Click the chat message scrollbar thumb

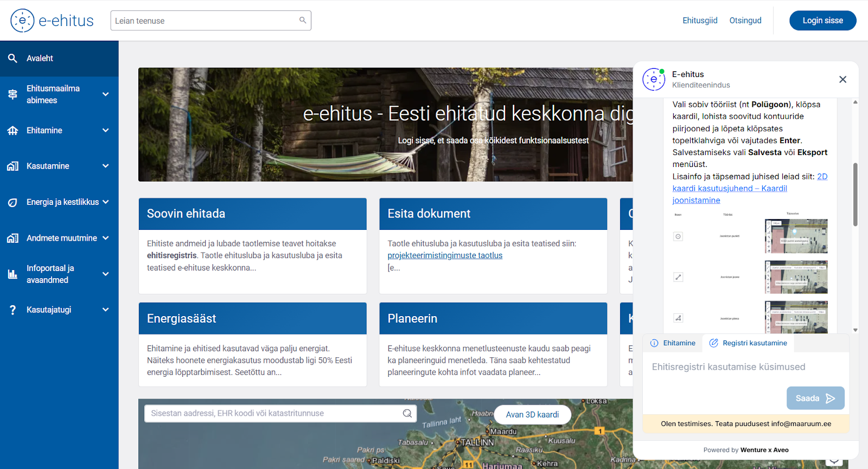(x=856, y=194)
